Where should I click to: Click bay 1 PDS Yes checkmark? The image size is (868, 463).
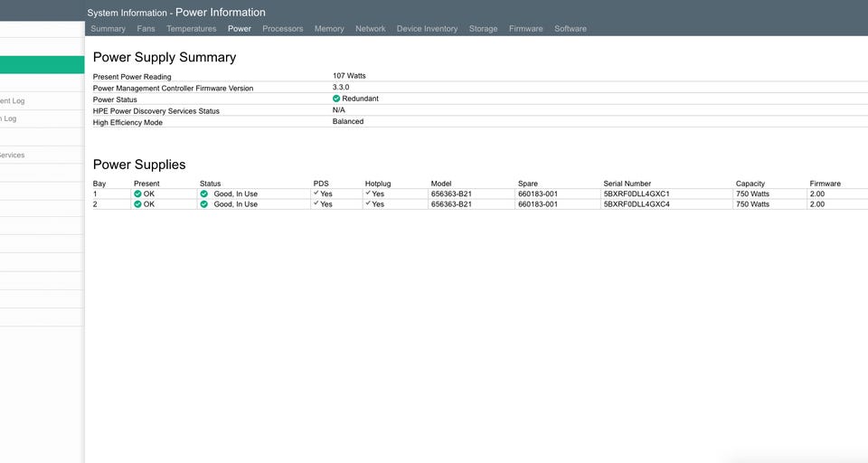click(316, 194)
